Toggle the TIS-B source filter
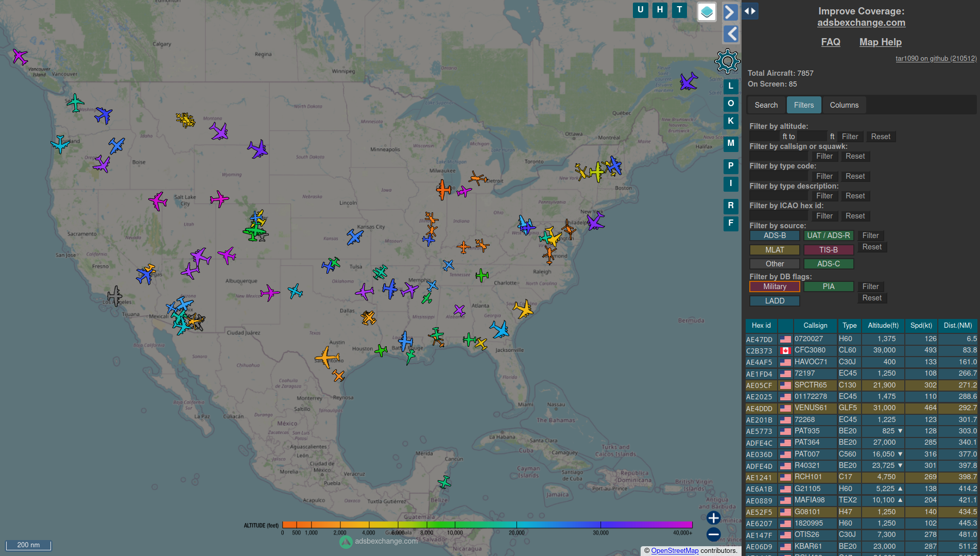 (828, 250)
